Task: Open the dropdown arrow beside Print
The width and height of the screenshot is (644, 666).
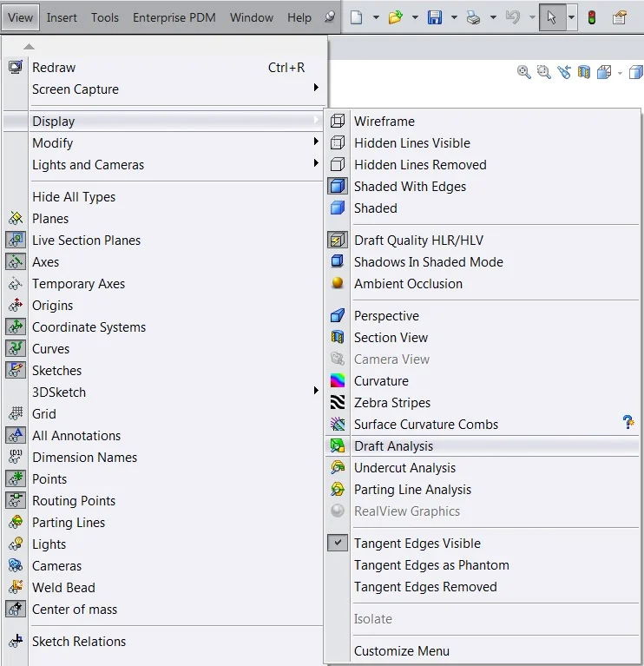Action: pyautogui.click(x=493, y=17)
